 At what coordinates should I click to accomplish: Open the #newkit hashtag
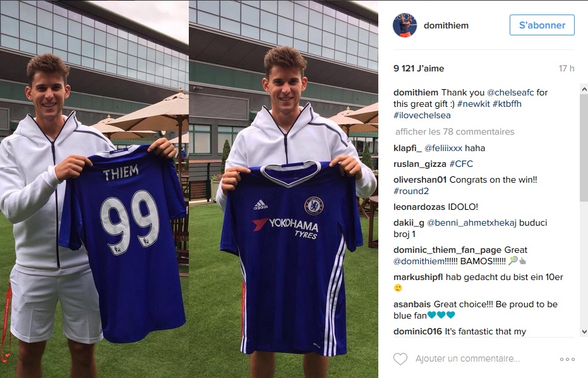pos(473,104)
